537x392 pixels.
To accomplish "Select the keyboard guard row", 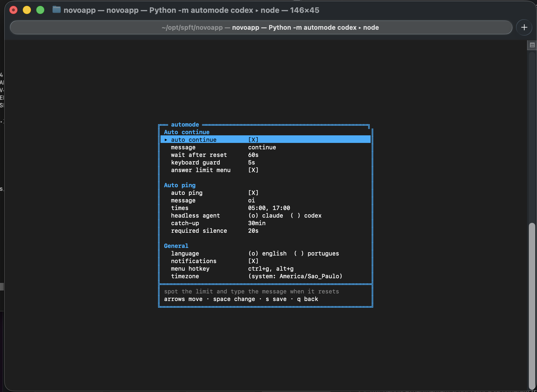I will pyautogui.click(x=266, y=162).
